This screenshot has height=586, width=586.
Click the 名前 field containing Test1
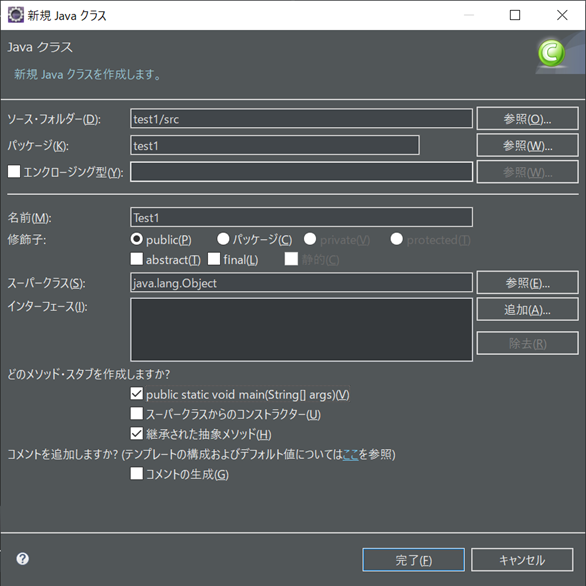click(x=301, y=217)
